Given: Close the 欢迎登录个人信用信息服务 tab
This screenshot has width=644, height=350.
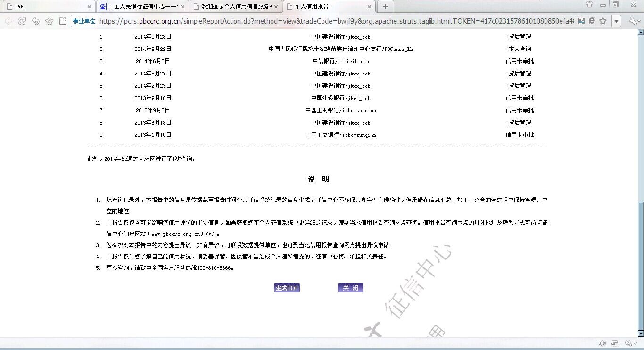Looking at the screenshot, I should (276, 7).
